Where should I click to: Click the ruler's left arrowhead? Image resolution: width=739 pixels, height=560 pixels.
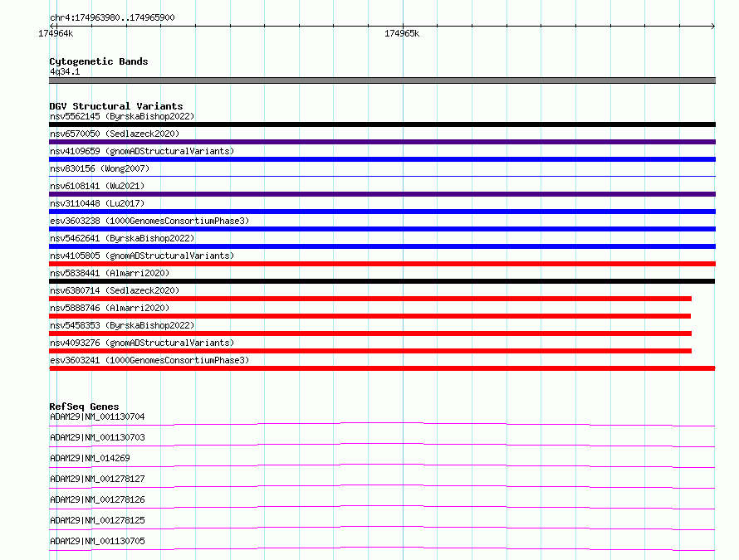[51, 26]
